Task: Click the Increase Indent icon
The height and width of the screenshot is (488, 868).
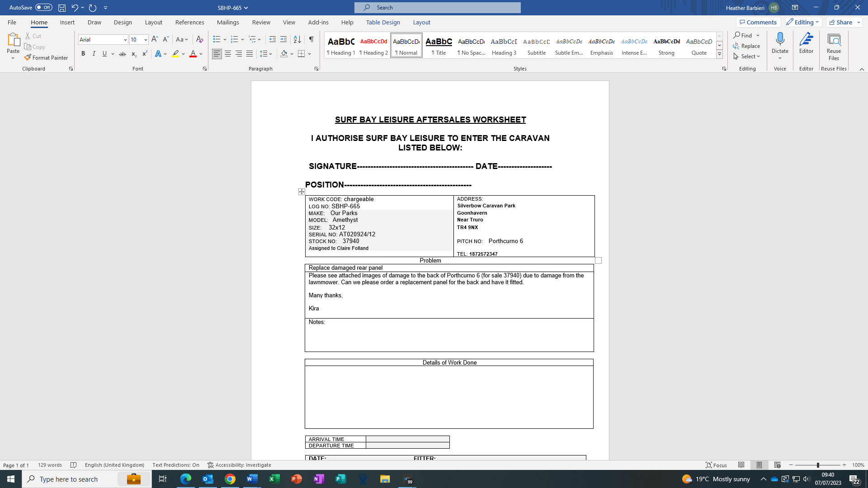Action: (283, 39)
